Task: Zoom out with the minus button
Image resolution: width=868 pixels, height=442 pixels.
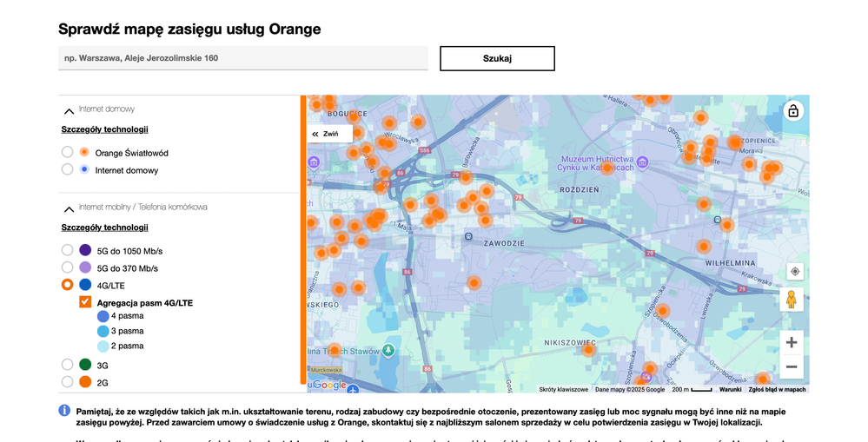Action: click(x=792, y=367)
